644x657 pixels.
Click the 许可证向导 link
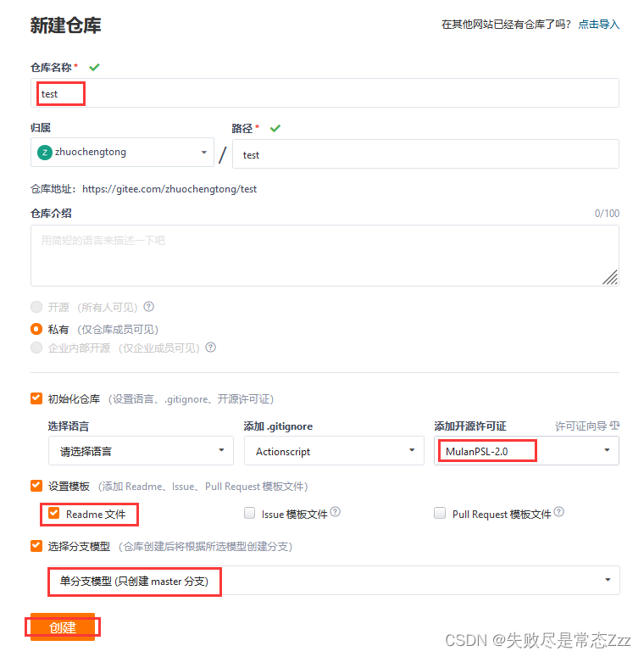tap(580, 426)
